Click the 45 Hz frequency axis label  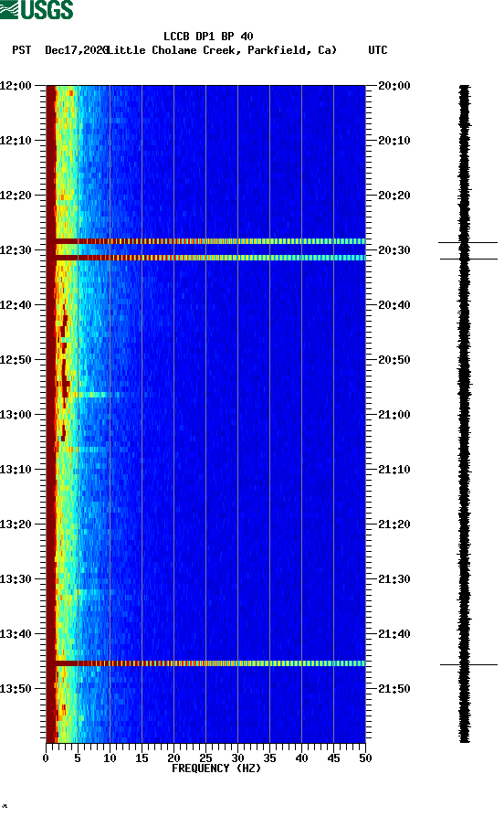pyautogui.click(x=333, y=758)
